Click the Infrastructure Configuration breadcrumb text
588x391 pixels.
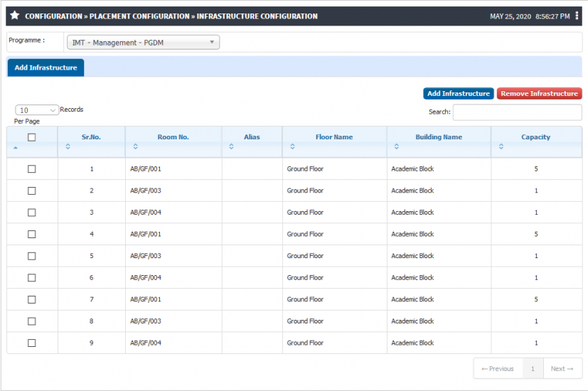point(257,16)
